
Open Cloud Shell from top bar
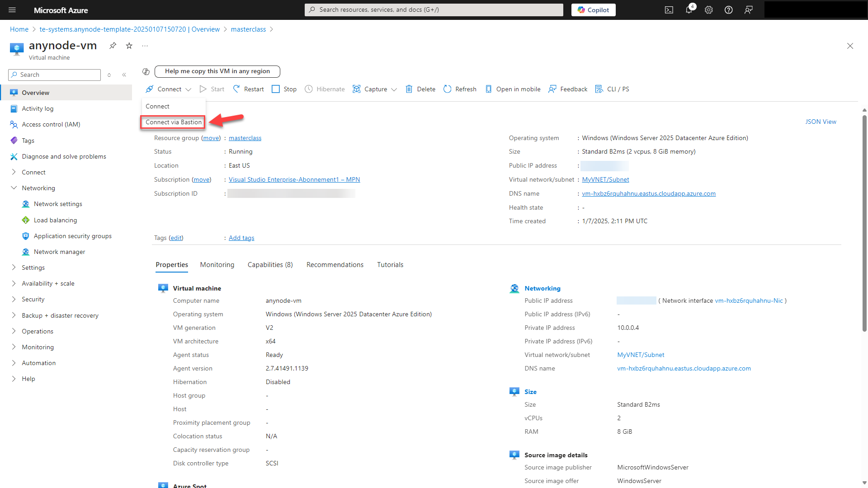669,10
